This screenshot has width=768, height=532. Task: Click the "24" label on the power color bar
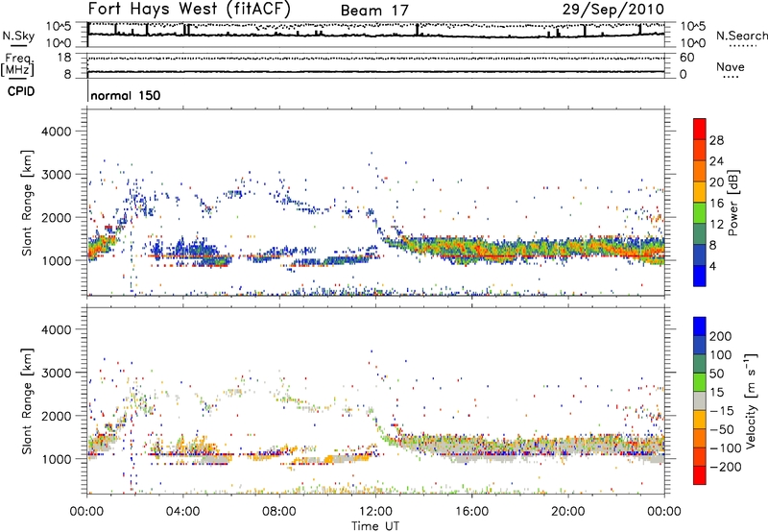tap(716, 161)
